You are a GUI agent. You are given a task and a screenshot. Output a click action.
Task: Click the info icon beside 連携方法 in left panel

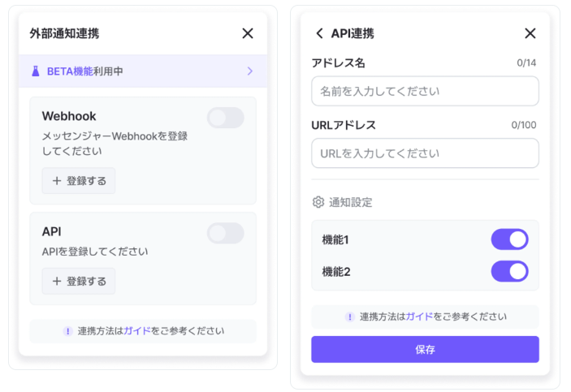(x=67, y=331)
